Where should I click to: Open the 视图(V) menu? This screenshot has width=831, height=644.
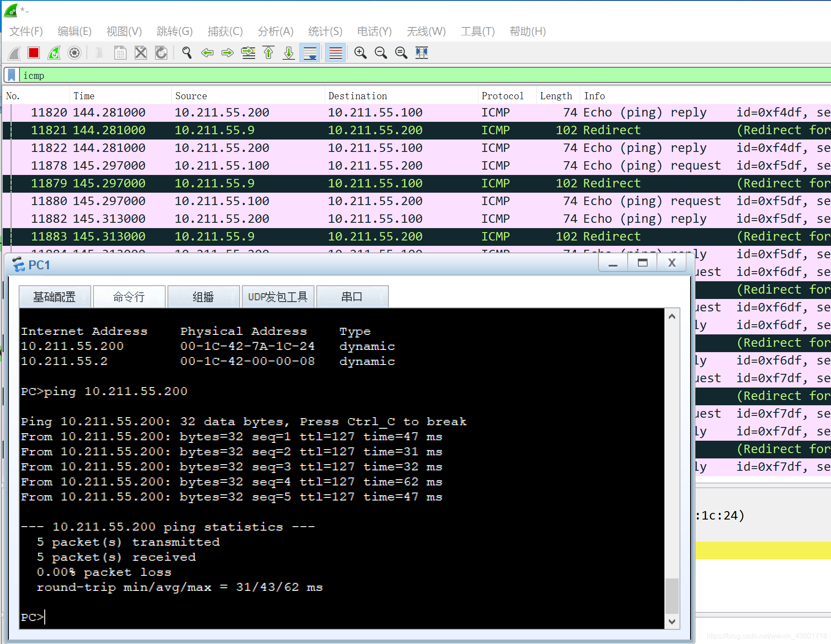[x=124, y=31]
